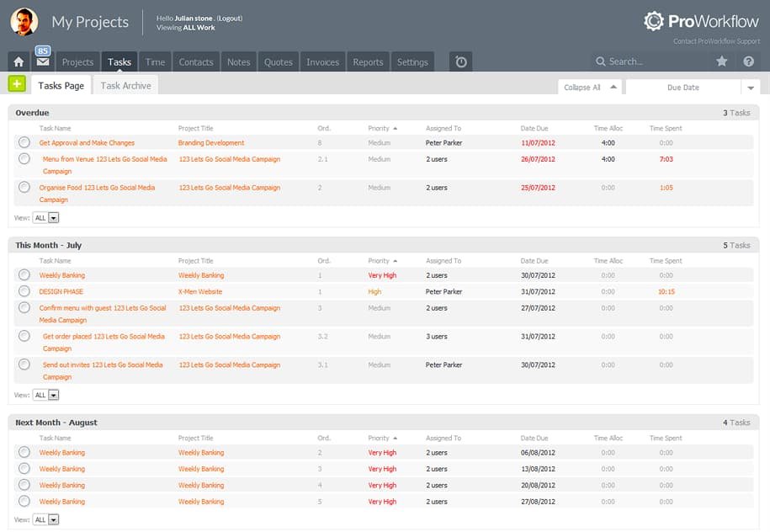Click the search magnifier icon
770x532 pixels.
pos(600,61)
